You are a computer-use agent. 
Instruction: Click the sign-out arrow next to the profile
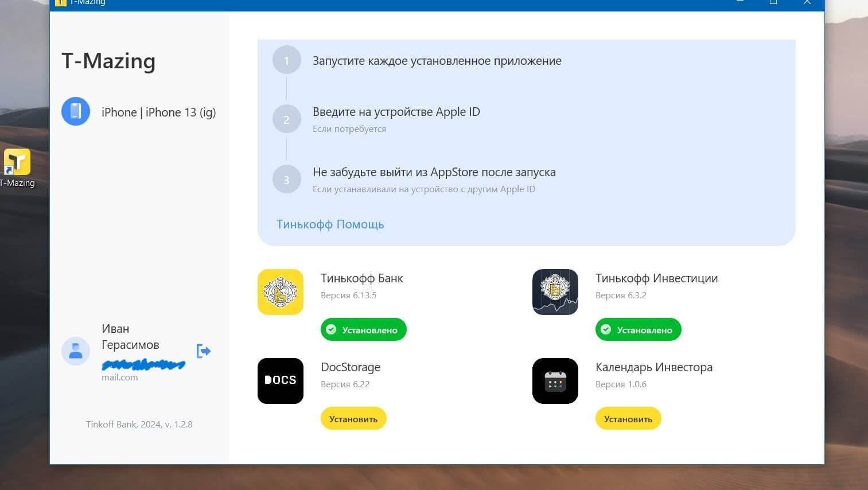(204, 351)
